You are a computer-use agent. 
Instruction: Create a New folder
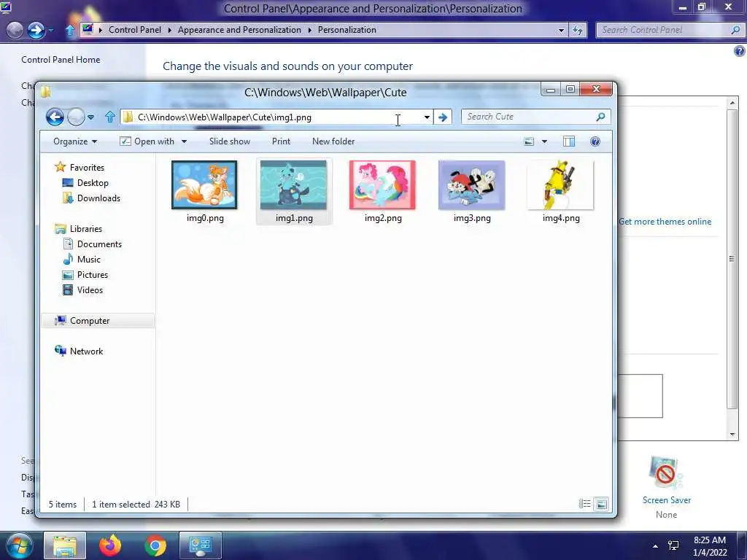333,141
